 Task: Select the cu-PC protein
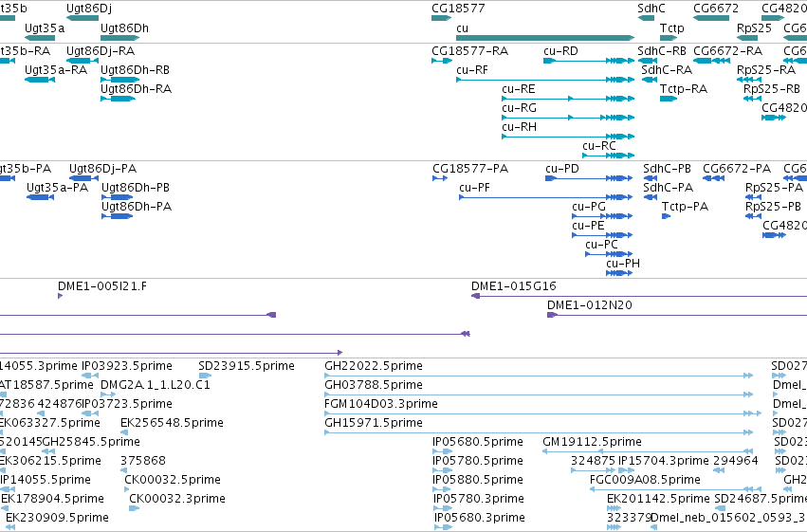point(609,253)
